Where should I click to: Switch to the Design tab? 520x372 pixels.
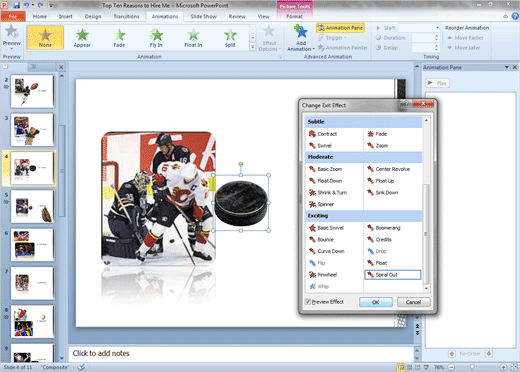tap(93, 16)
